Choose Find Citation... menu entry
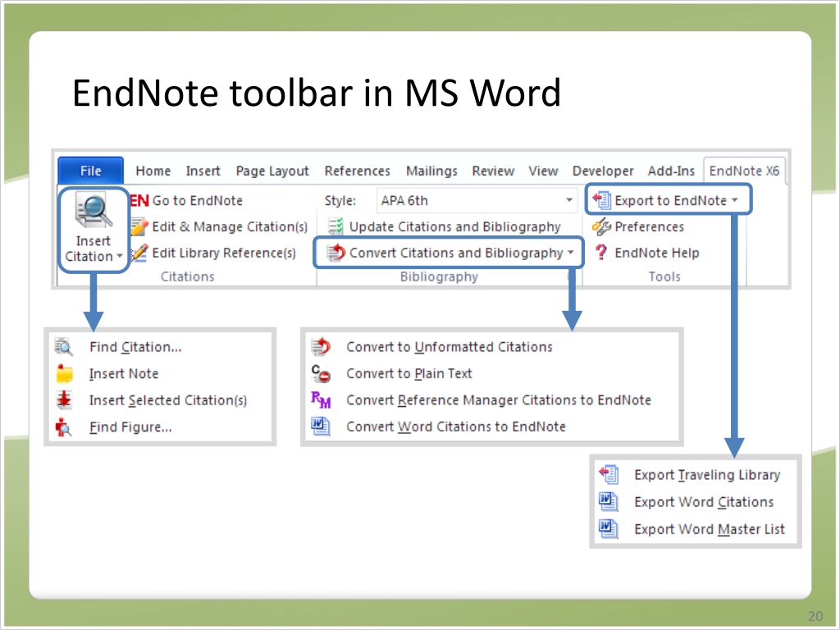The height and width of the screenshot is (630, 840). click(x=135, y=347)
